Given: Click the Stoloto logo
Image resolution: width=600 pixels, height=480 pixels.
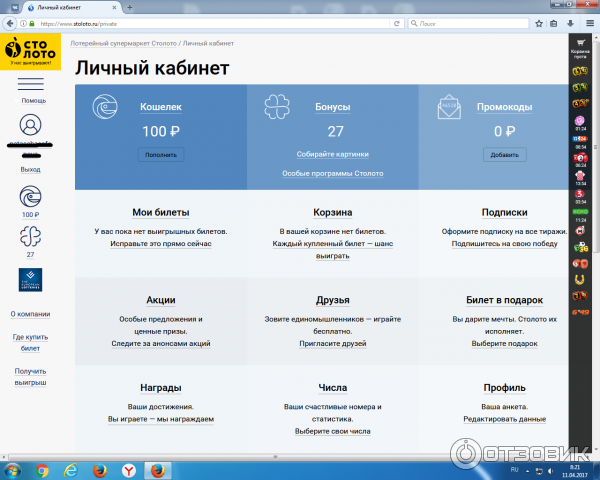Looking at the screenshot, I should (32, 51).
